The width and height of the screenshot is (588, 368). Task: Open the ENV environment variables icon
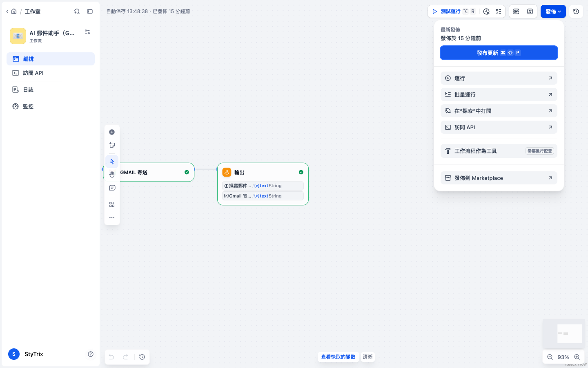tap(516, 11)
